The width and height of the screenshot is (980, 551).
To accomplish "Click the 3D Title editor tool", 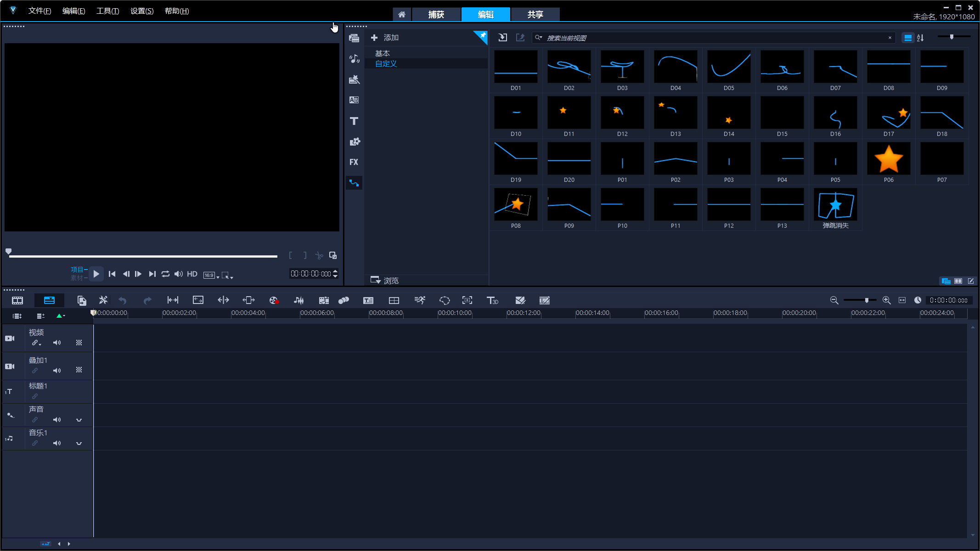I will point(492,300).
